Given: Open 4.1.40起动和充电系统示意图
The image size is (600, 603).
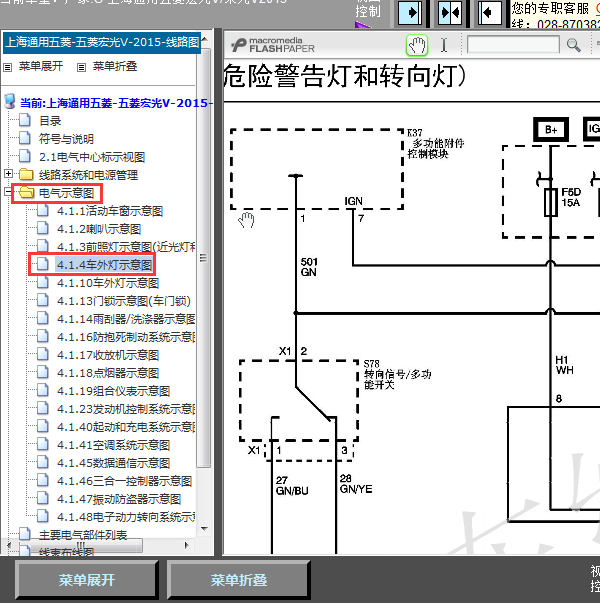Looking at the screenshot, I should [126, 427].
